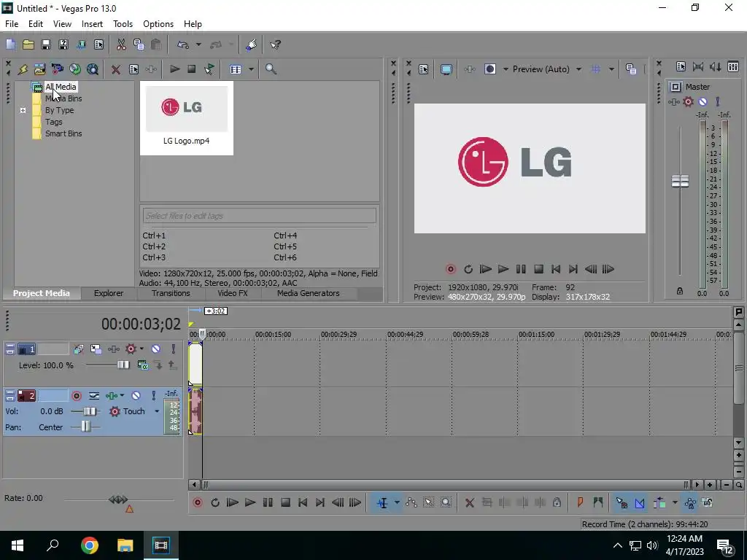Open the File menu
Image resolution: width=747 pixels, height=560 pixels.
pyautogui.click(x=12, y=24)
